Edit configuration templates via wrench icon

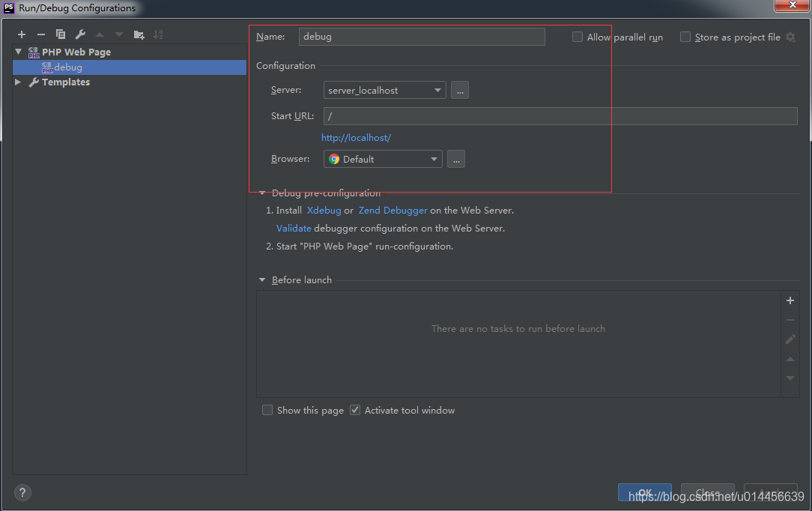[x=80, y=34]
